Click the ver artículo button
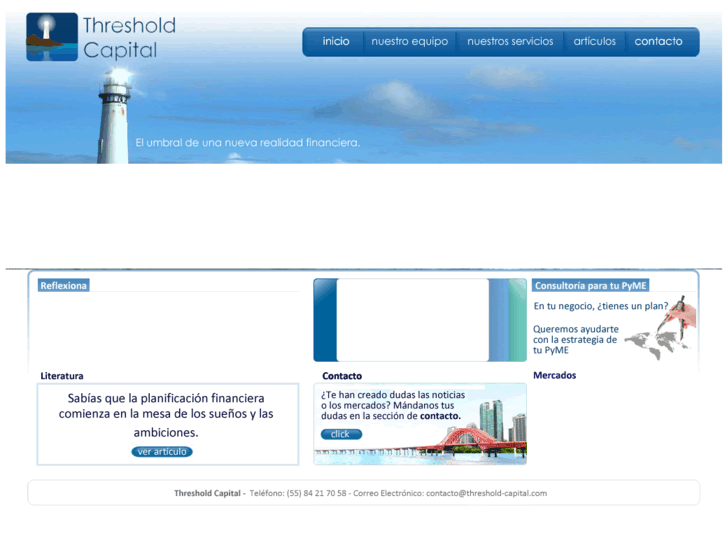727x545 pixels. (162, 452)
